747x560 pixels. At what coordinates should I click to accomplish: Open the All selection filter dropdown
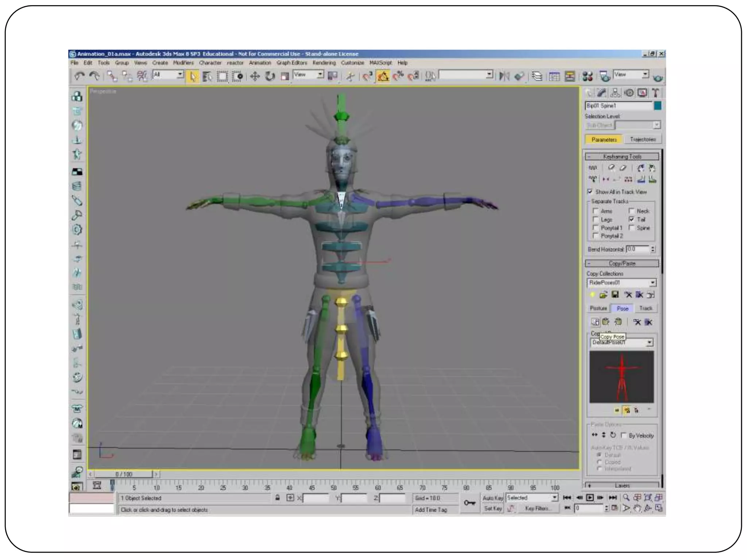coord(180,75)
